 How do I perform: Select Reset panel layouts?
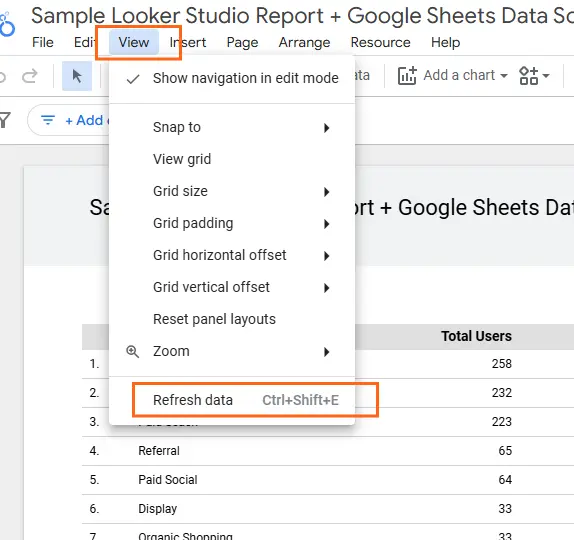[x=232, y=319]
